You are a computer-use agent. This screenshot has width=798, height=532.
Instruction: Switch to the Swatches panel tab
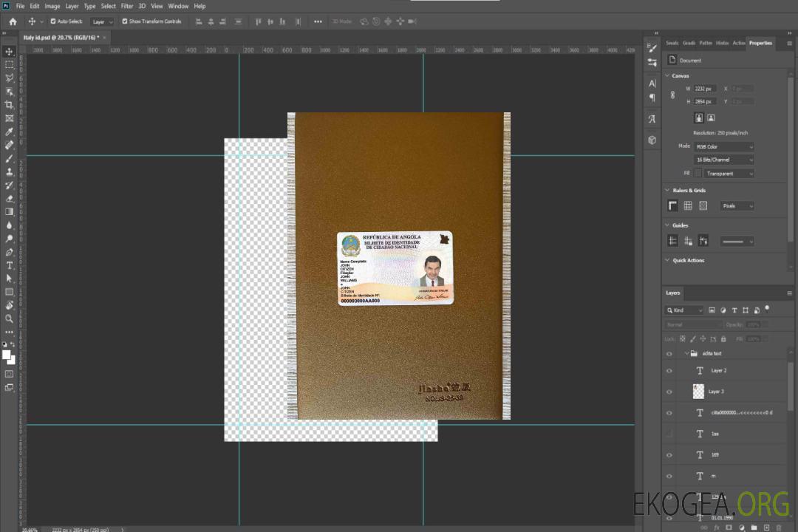click(672, 43)
